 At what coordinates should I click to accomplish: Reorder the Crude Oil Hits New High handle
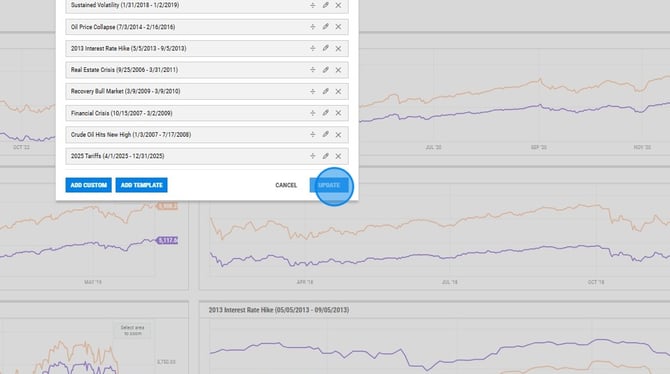click(x=312, y=135)
